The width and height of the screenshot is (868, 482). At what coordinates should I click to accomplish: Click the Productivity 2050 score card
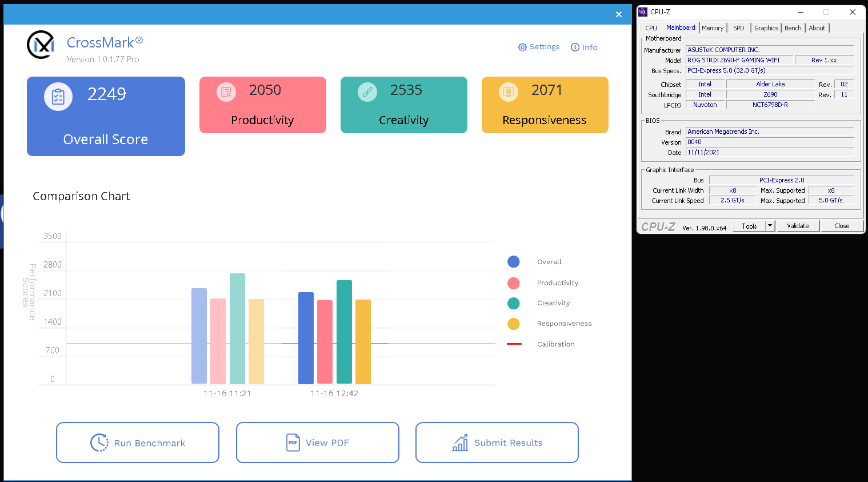[263, 105]
